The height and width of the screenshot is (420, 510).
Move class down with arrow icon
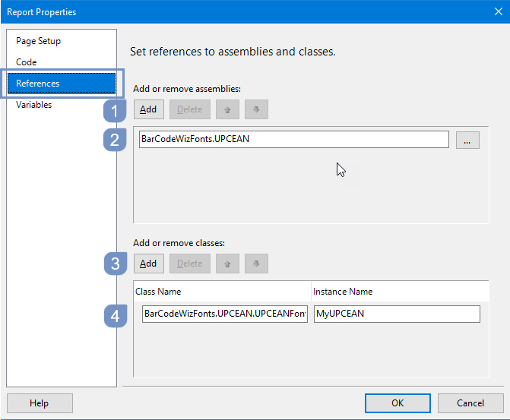pos(256,264)
